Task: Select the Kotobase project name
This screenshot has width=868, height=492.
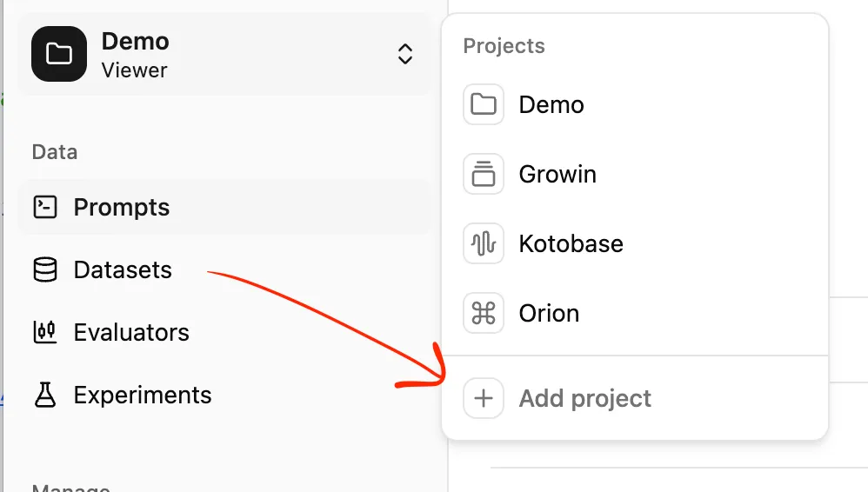Action: tap(571, 243)
